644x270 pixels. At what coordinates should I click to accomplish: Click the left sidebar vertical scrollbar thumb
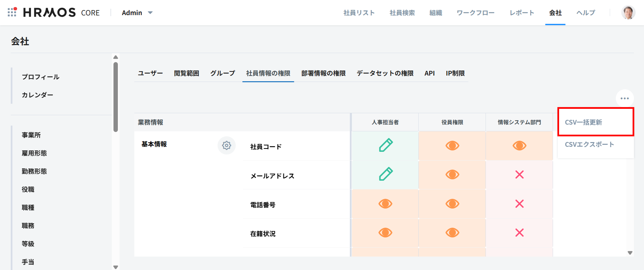point(116,97)
